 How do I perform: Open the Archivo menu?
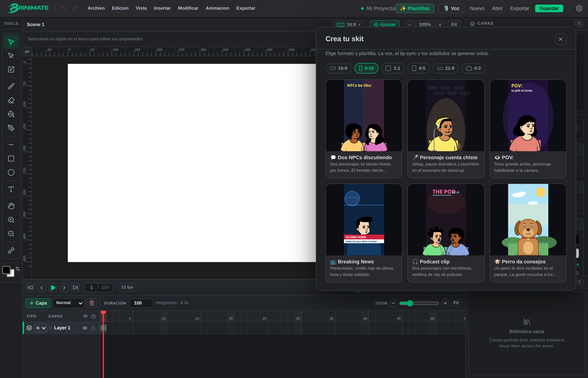pos(96,8)
